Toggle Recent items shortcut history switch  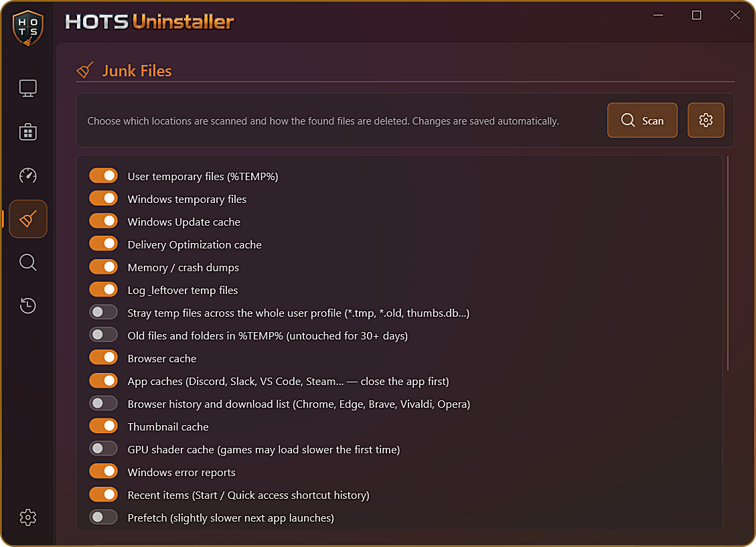104,494
